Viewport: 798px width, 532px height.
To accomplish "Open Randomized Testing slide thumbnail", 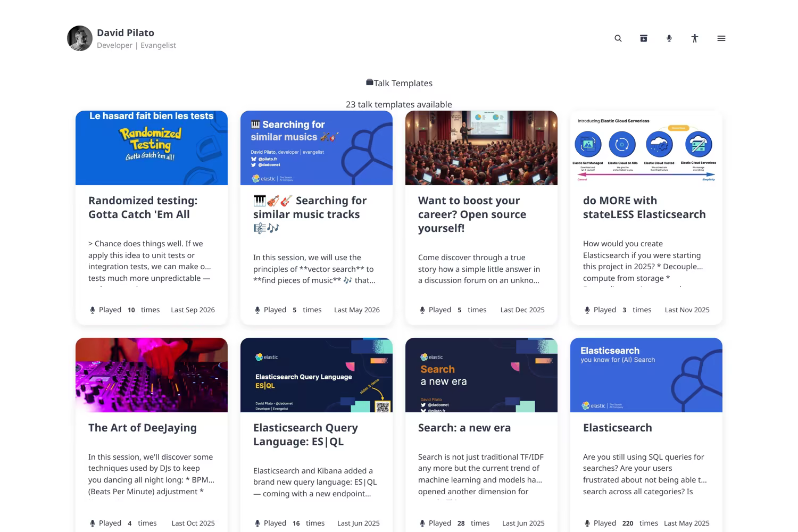I will click(152, 148).
